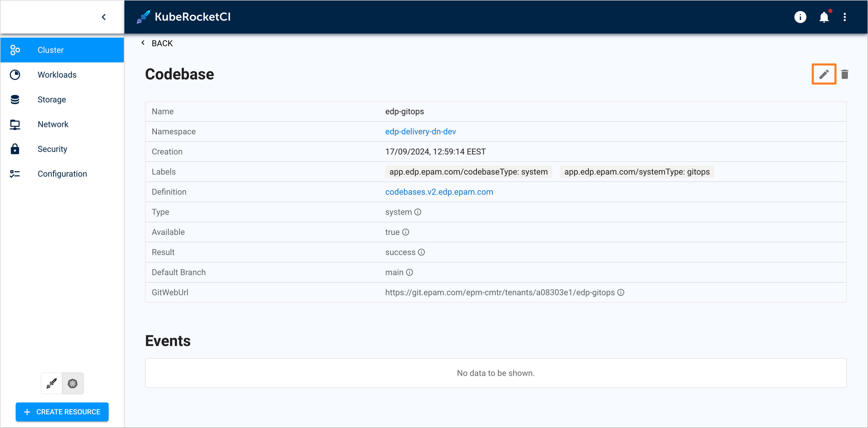868x428 pixels.
Task: Open edp-delivery-dn-dev namespace link
Action: [x=420, y=131]
